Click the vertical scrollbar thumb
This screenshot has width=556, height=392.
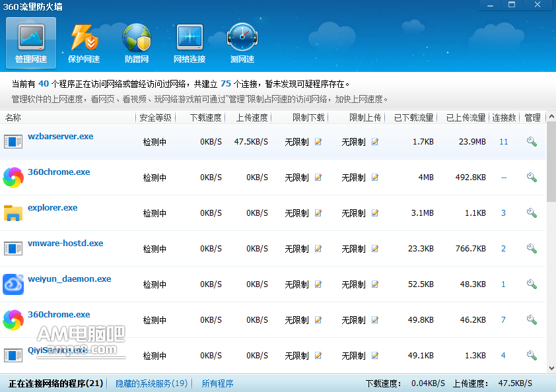pyautogui.click(x=551, y=162)
